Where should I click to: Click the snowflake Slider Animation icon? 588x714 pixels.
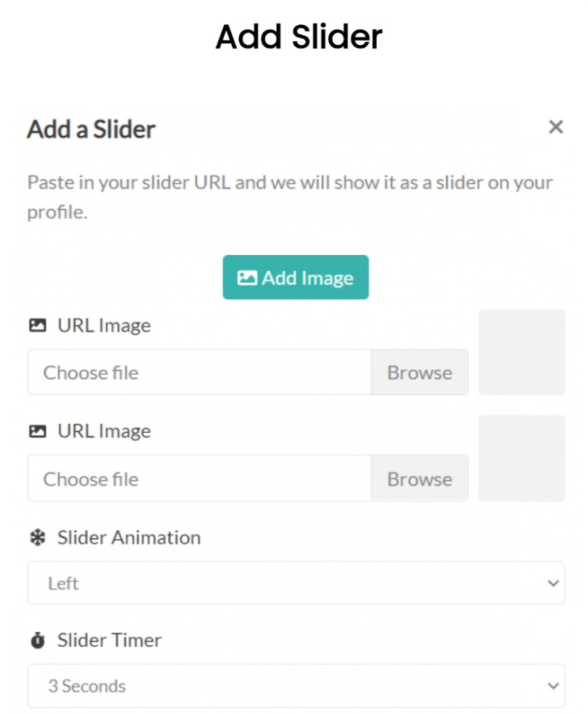tap(37, 538)
